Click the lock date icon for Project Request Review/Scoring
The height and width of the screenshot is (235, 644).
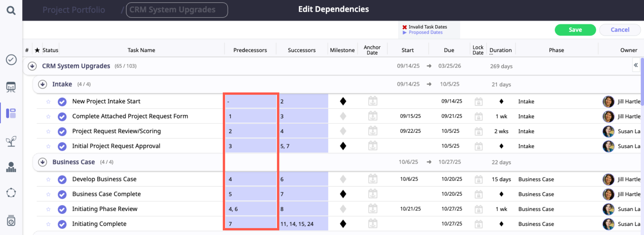tap(478, 131)
